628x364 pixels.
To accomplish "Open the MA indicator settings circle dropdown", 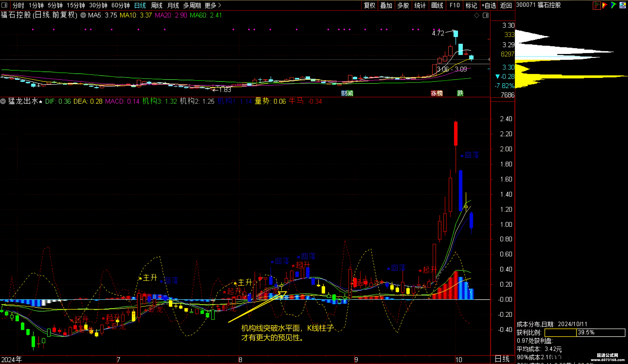I will [x=83, y=15].
